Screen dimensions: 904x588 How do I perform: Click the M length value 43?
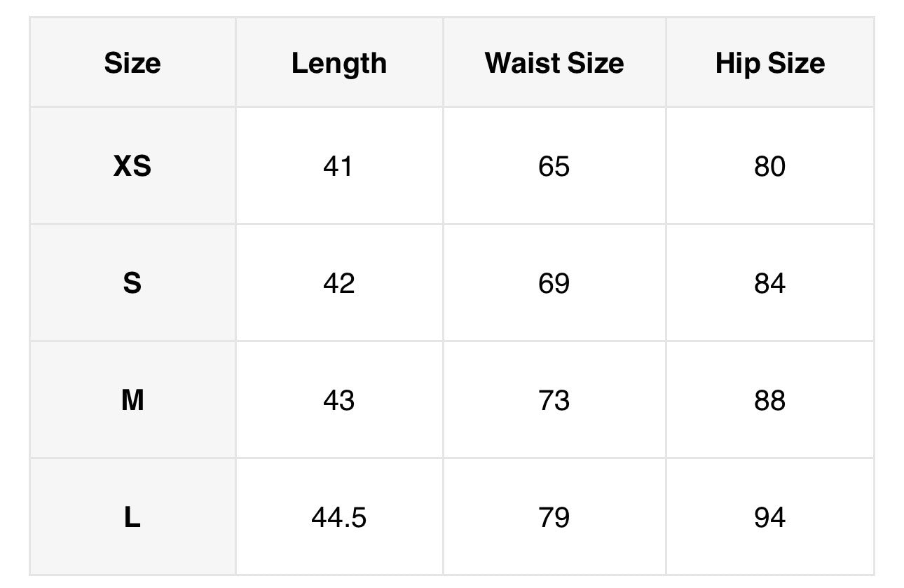click(x=339, y=401)
